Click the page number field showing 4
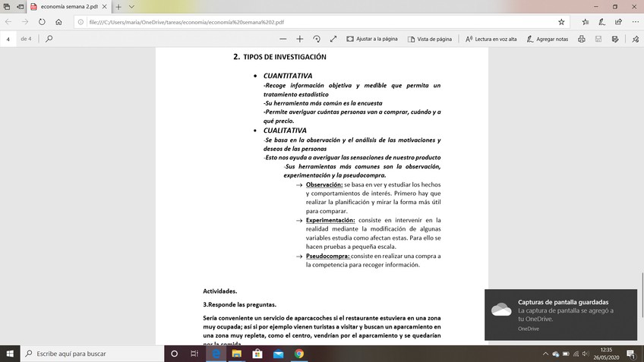Viewport: 644px width, 362px height. [x=8, y=39]
